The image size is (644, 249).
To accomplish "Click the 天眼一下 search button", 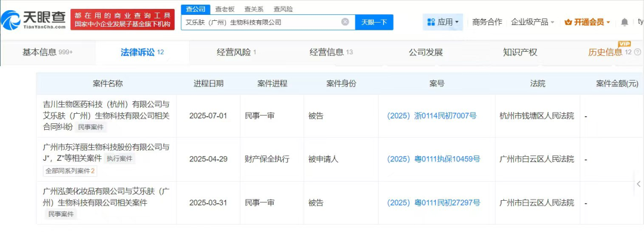I will [x=374, y=22].
